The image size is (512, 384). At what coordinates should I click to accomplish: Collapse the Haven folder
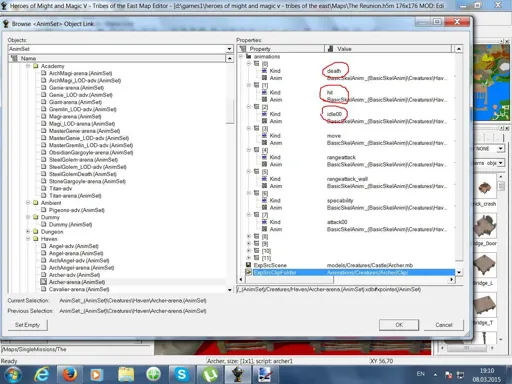(28, 239)
